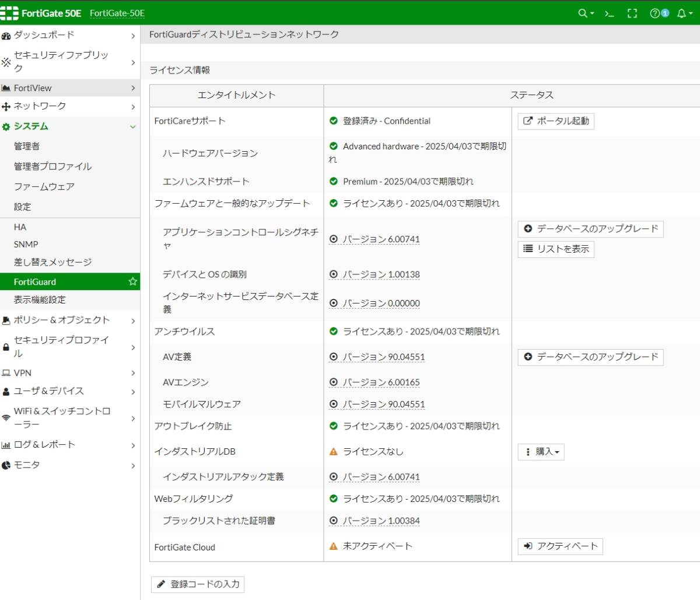Click the Dashboard gauge icon
Screen dimensions: 700x600
[x=6, y=36]
